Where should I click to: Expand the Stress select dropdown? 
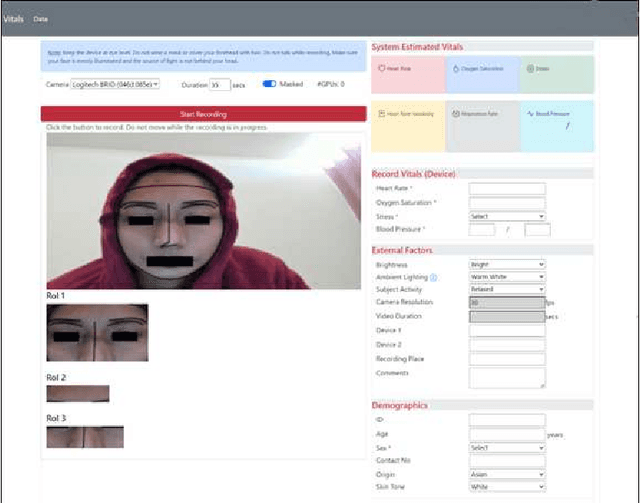(x=507, y=216)
